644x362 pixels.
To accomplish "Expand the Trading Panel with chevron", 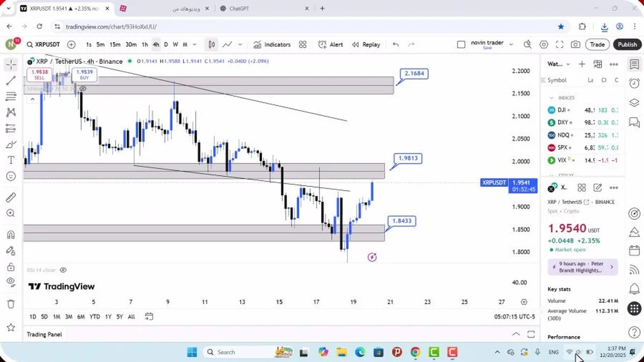I will tap(516, 334).
